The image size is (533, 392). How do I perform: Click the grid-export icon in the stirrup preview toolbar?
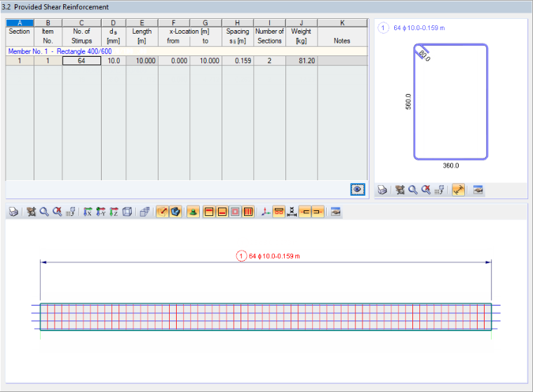pyautogui.click(x=439, y=190)
